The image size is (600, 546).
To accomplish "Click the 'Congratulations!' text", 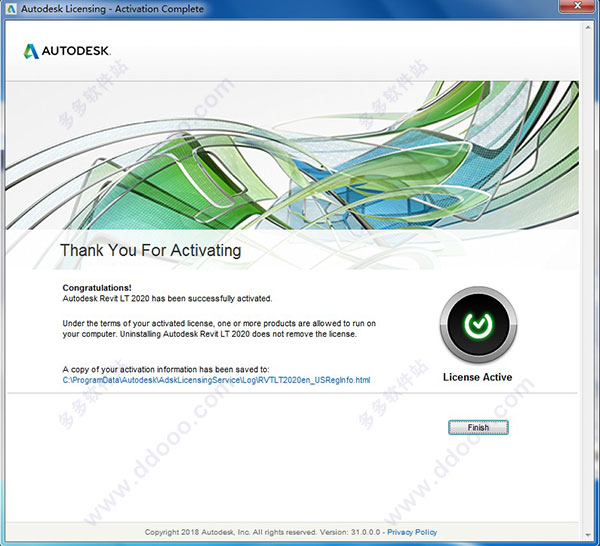I will (97, 288).
